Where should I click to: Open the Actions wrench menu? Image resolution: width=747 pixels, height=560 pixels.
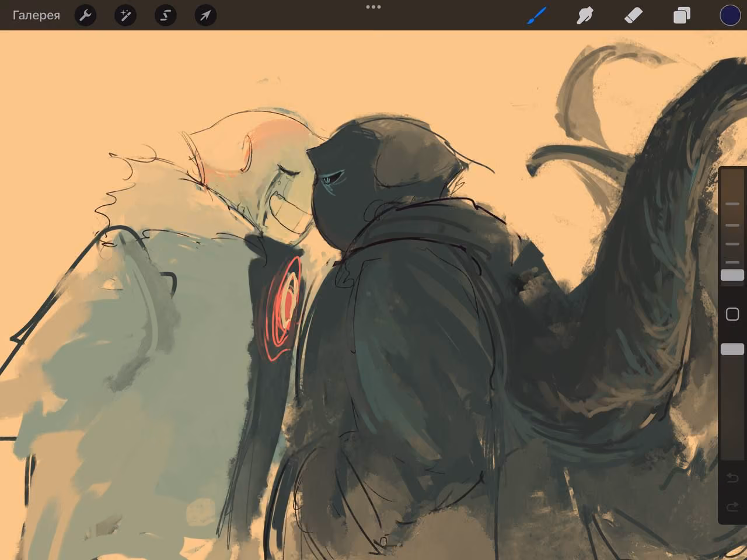coord(85,16)
